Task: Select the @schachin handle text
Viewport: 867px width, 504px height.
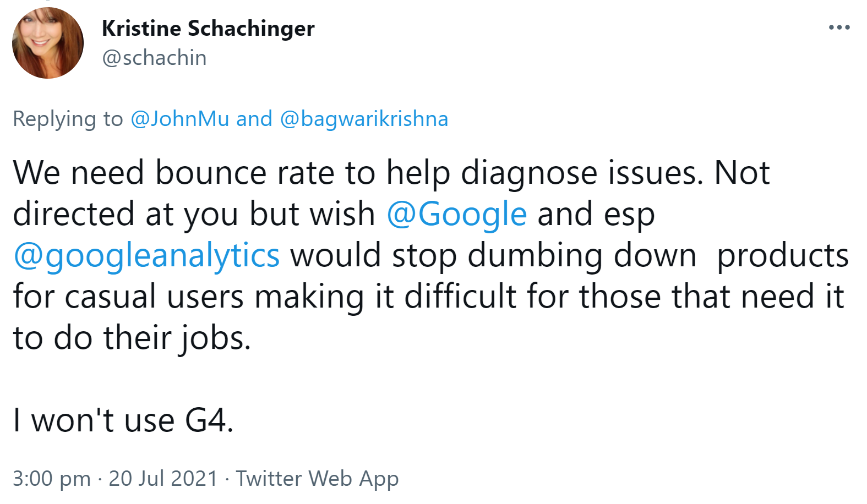Action: click(x=154, y=57)
